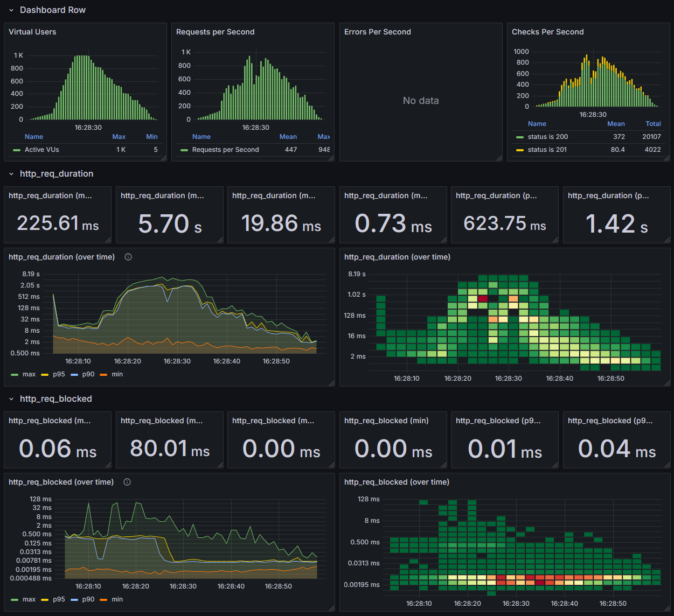The image size is (674, 616).
Task: Collapse the http_req_duration row chevron
Action: click(x=11, y=174)
